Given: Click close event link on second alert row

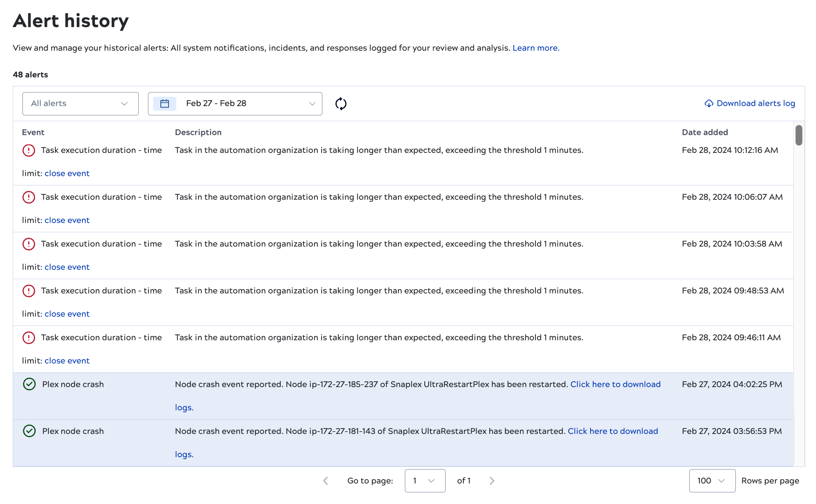Looking at the screenshot, I should pos(67,220).
